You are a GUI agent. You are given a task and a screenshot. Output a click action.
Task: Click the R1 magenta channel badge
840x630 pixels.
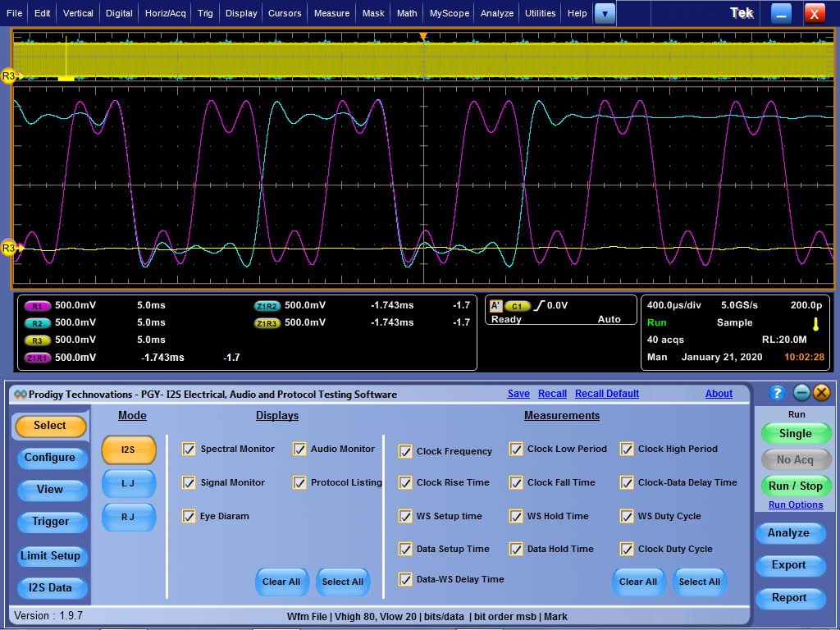click(37, 306)
